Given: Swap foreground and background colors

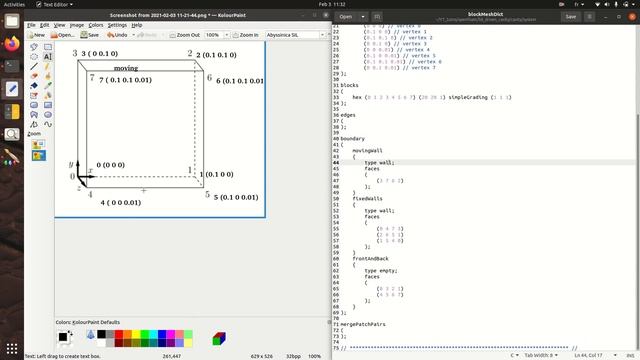Looking at the screenshot, I should pyautogui.click(x=71, y=333).
